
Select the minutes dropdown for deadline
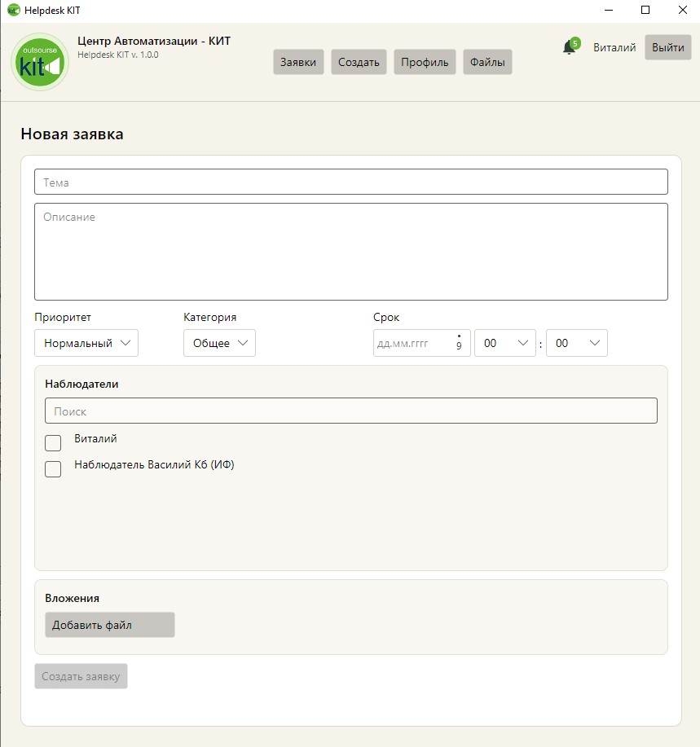click(577, 343)
